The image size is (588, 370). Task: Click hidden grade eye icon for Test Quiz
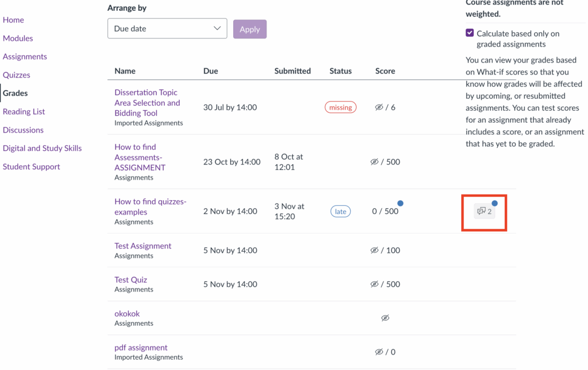click(x=374, y=284)
